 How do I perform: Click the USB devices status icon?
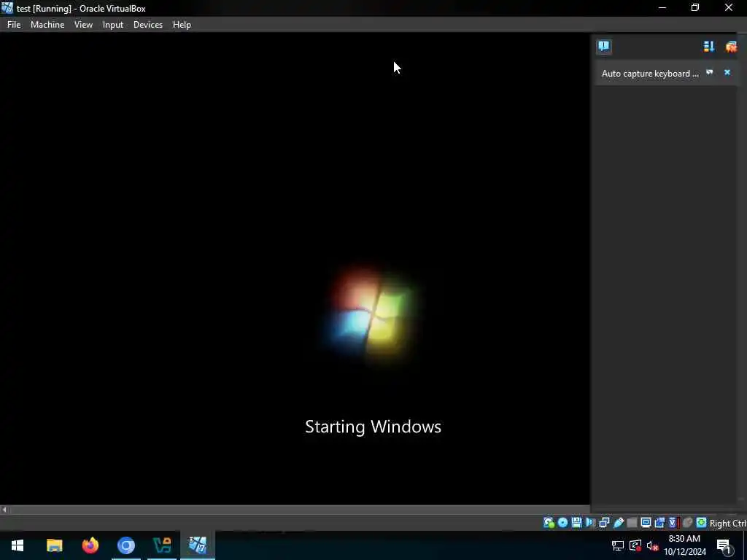[619, 523]
